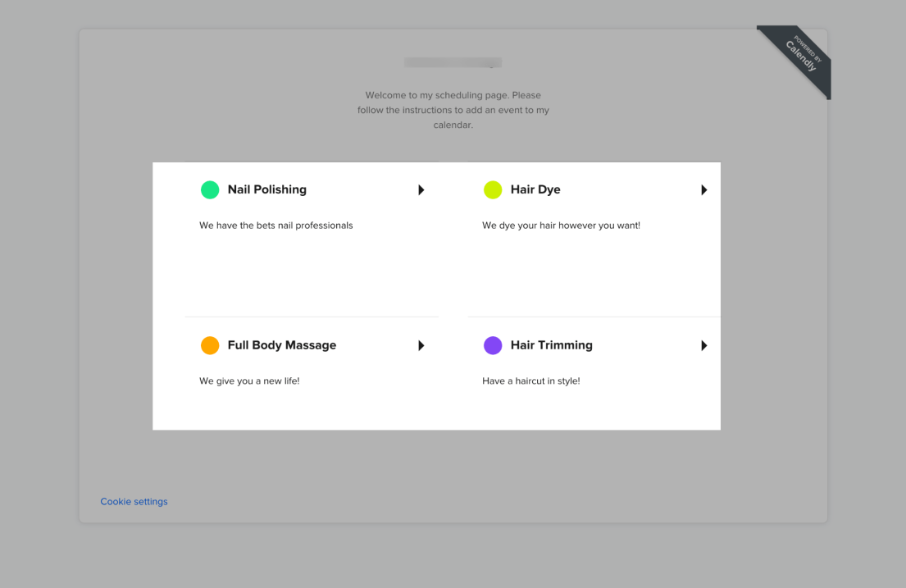
Task: Click the yellow-green Hair Dye color dot
Action: [493, 189]
